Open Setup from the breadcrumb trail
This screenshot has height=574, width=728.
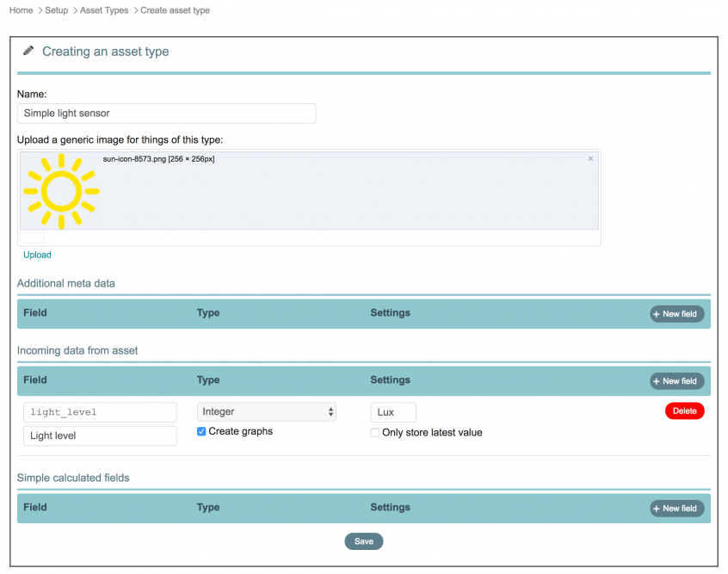click(x=56, y=10)
